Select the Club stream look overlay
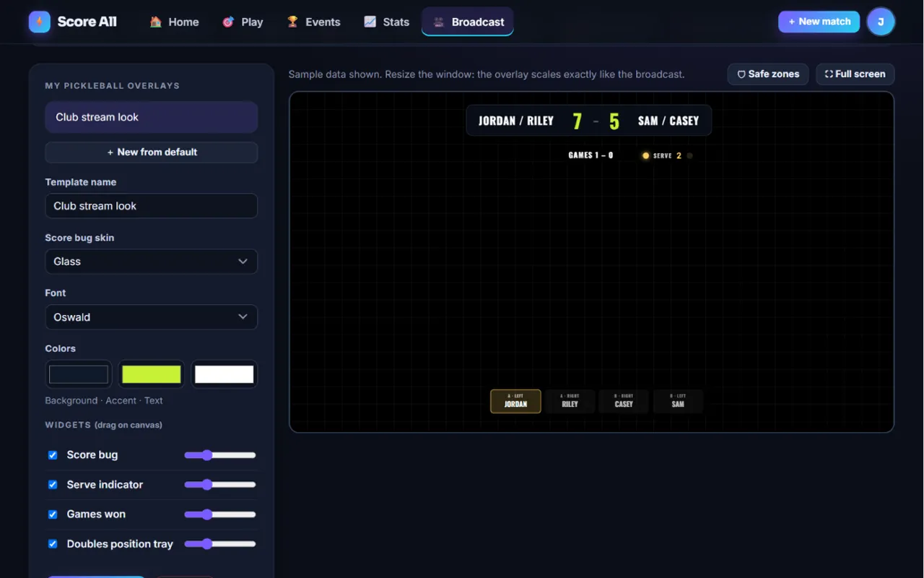 152,117
